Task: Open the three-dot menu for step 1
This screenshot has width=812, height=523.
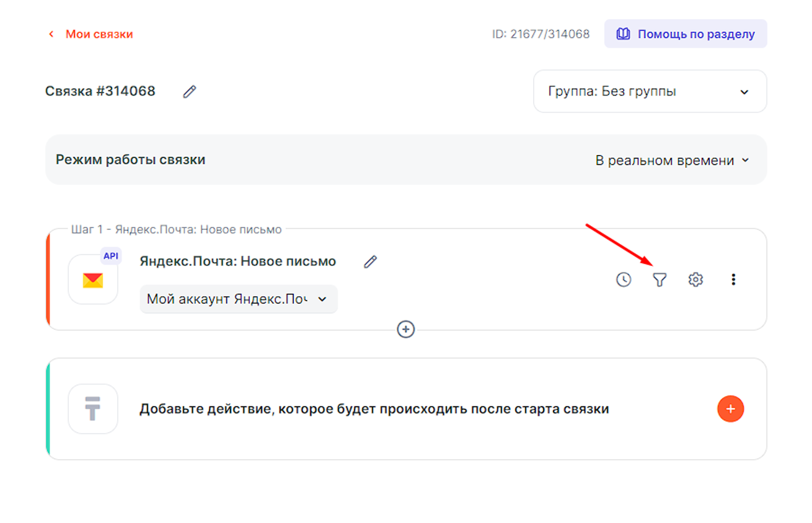Action: [x=733, y=280]
